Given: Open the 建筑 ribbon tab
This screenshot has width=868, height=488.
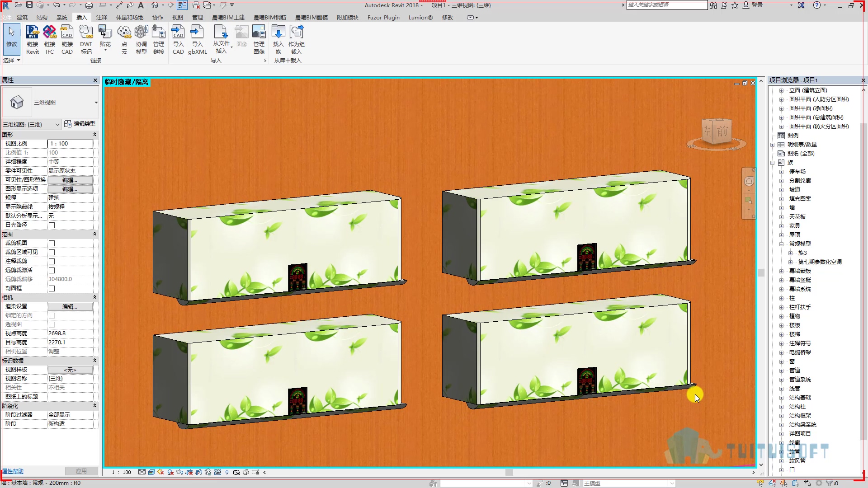Looking at the screenshot, I should [22, 18].
